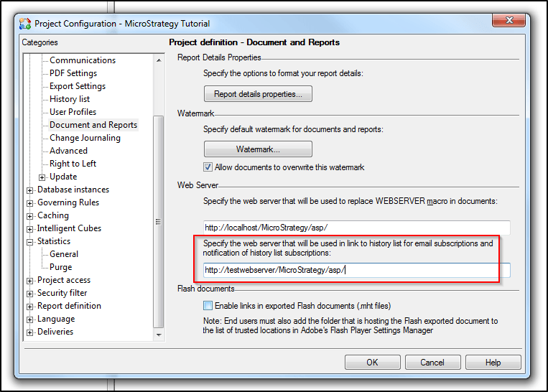Select Security filter label
Screen dimensions: 548x392
pos(62,293)
